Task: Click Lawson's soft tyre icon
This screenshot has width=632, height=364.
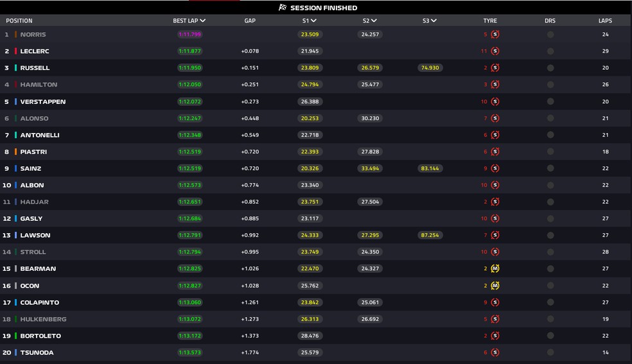Action: [x=495, y=235]
